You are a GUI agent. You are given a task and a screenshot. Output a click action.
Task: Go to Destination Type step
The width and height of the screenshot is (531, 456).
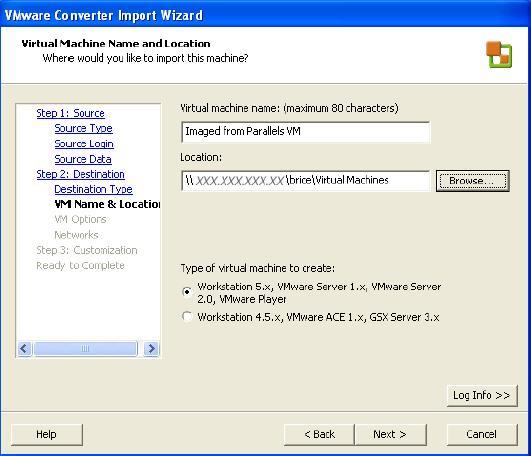pyautogui.click(x=93, y=189)
